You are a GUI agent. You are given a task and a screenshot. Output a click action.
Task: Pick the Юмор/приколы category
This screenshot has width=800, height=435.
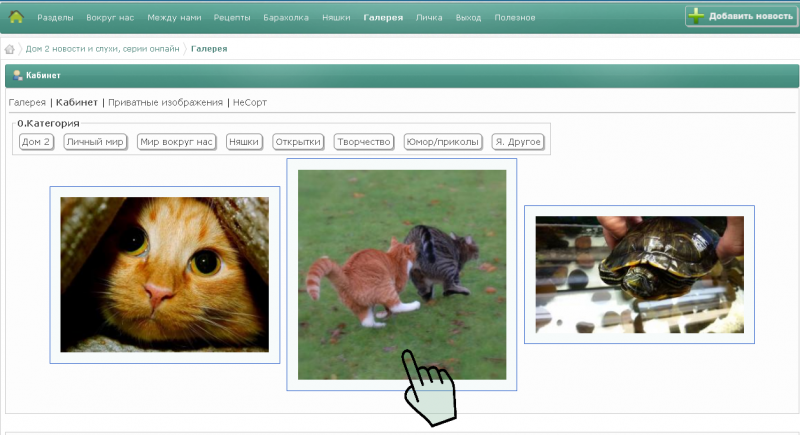coord(443,142)
